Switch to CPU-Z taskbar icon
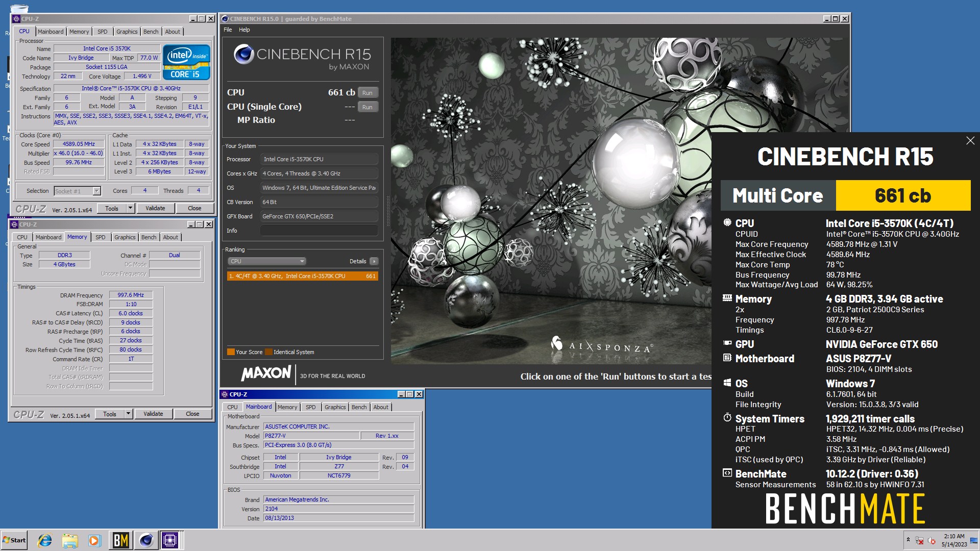The width and height of the screenshot is (980, 551). (x=170, y=540)
